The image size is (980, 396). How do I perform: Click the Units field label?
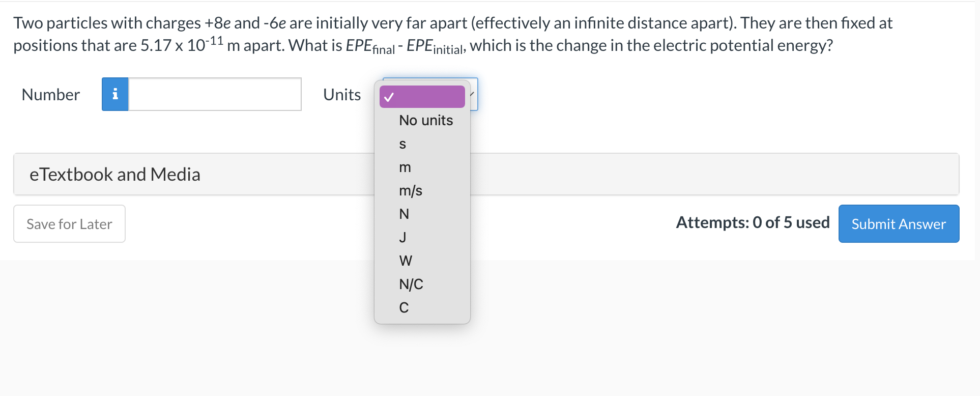341,94
